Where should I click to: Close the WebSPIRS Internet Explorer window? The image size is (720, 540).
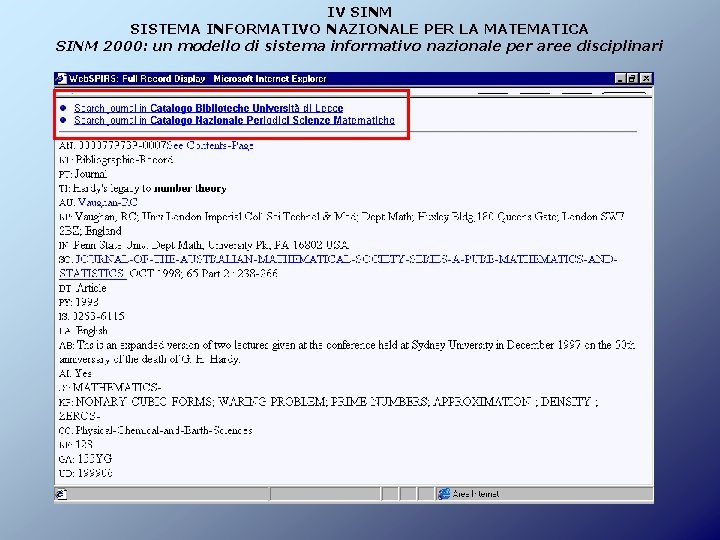pos(646,79)
